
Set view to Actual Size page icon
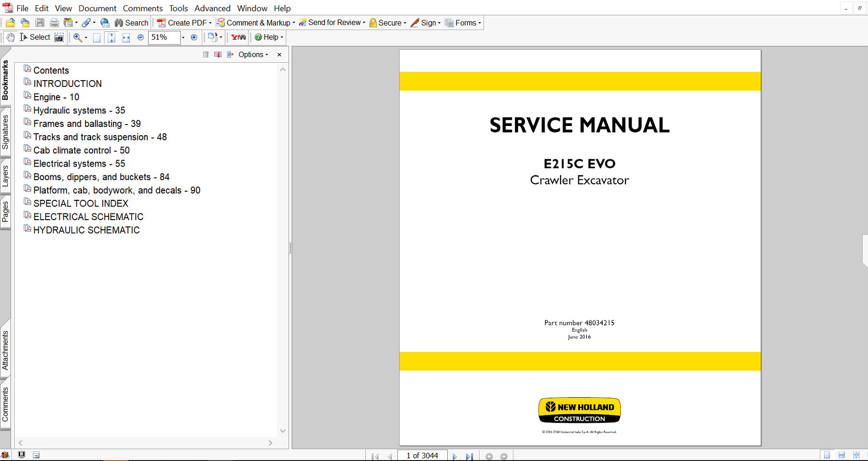coord(97,38)
